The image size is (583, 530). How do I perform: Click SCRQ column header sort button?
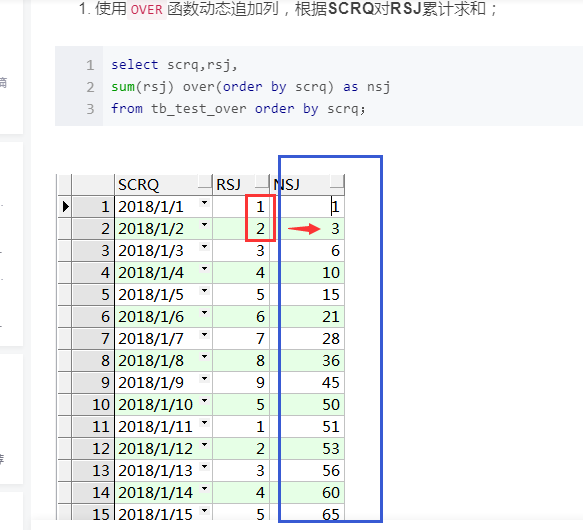205,182
